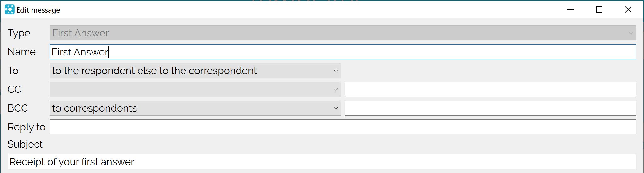
Task: Open the Type dropdown showing First Answer
Action: 343,33
